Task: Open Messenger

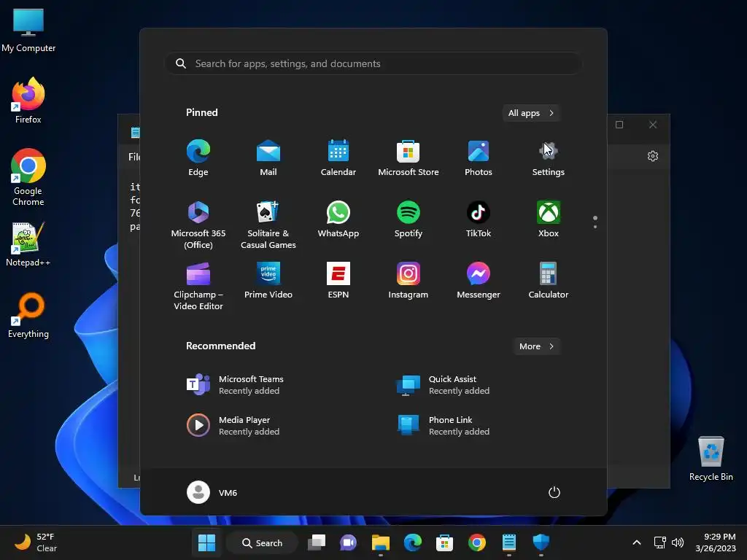Action: 479,281
